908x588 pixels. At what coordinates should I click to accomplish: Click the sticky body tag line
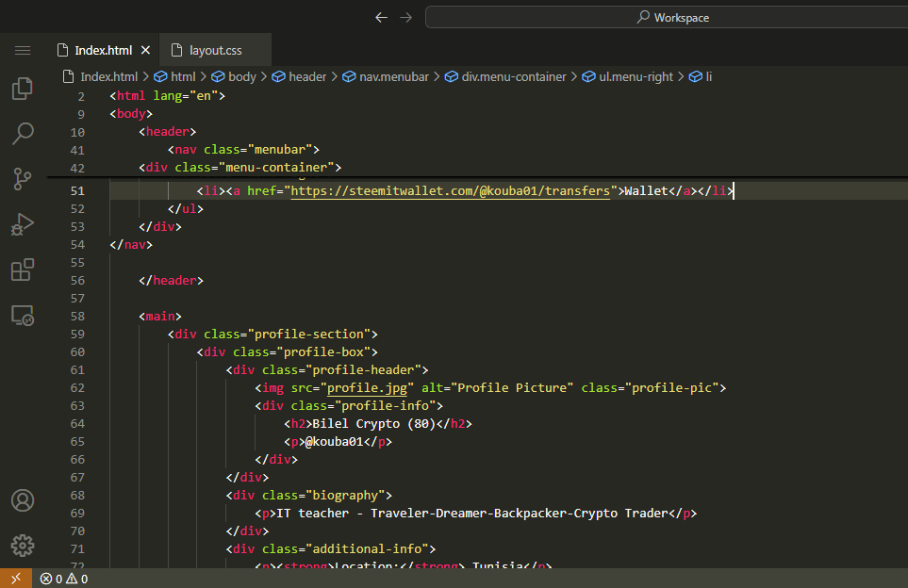[x=131, y=113]
